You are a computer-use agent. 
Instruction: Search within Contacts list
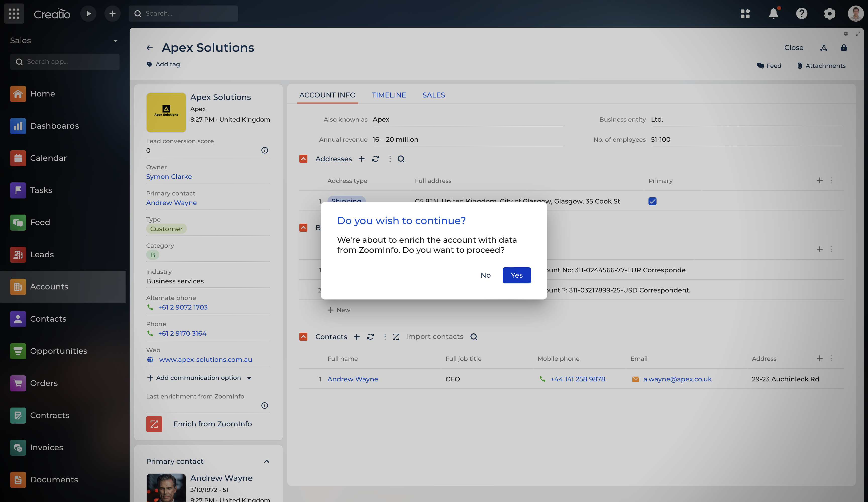pyautogui.click(x=474, y=336)
